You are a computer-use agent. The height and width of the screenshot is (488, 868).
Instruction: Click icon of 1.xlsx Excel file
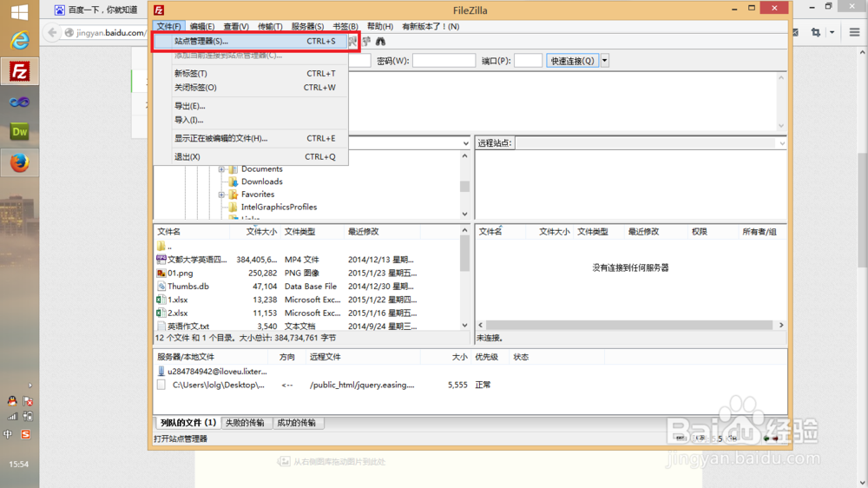pos(161,300)
